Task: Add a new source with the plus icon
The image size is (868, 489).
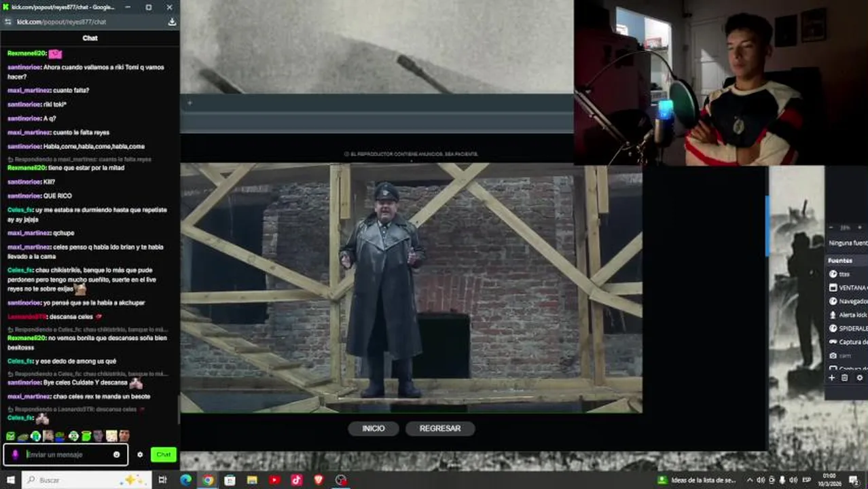Action: (x=831, y=378)
